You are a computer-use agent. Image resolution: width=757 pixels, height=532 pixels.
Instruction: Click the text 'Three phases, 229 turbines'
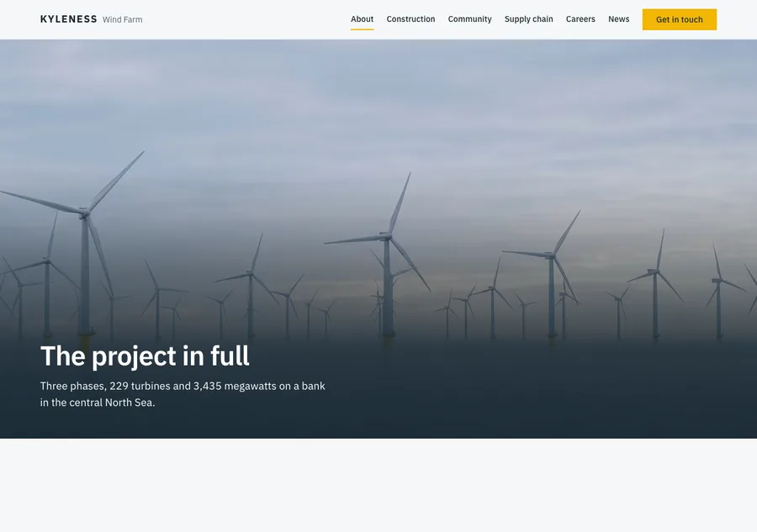pos(105,386)
